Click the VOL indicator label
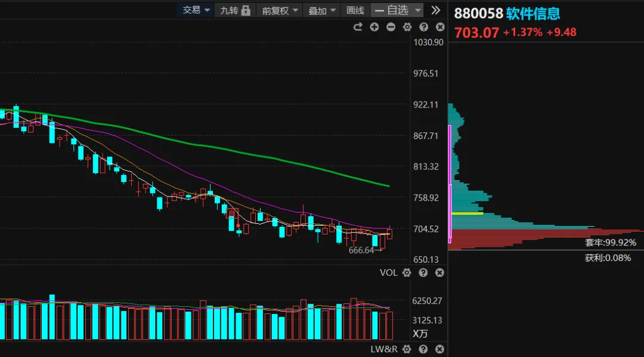644x357 pixels. click(x=389, y=273)
